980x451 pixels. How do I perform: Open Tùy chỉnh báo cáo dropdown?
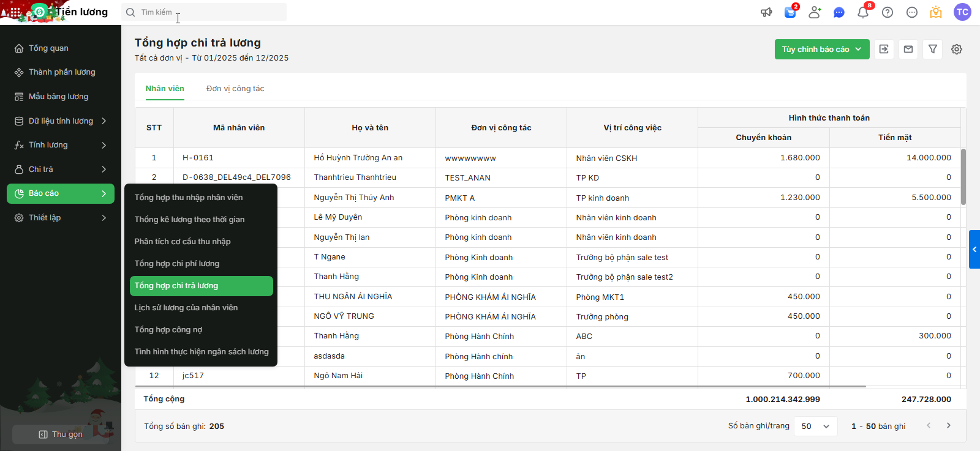822,49
